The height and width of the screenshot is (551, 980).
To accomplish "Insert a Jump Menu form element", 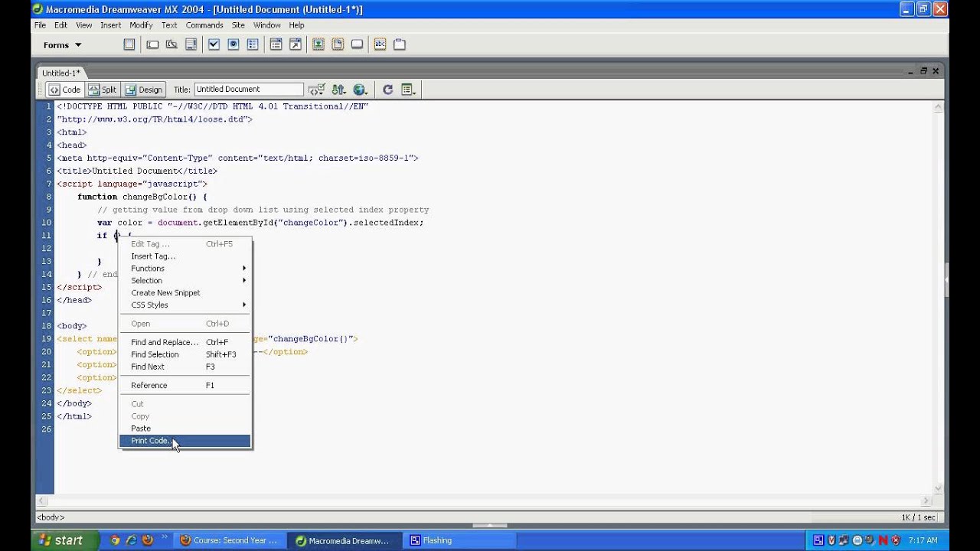I will click(296, 44).
